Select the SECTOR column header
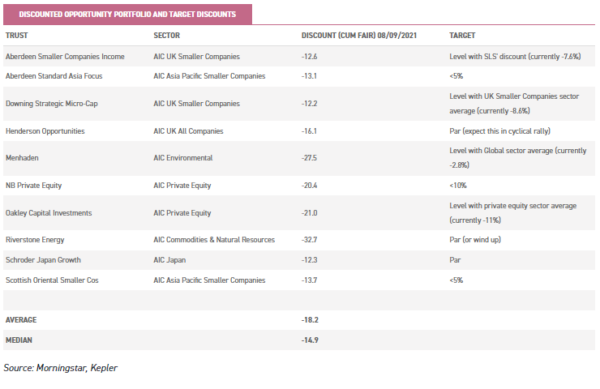The width and height of the screenshot is (600, 389). point(166,35)
